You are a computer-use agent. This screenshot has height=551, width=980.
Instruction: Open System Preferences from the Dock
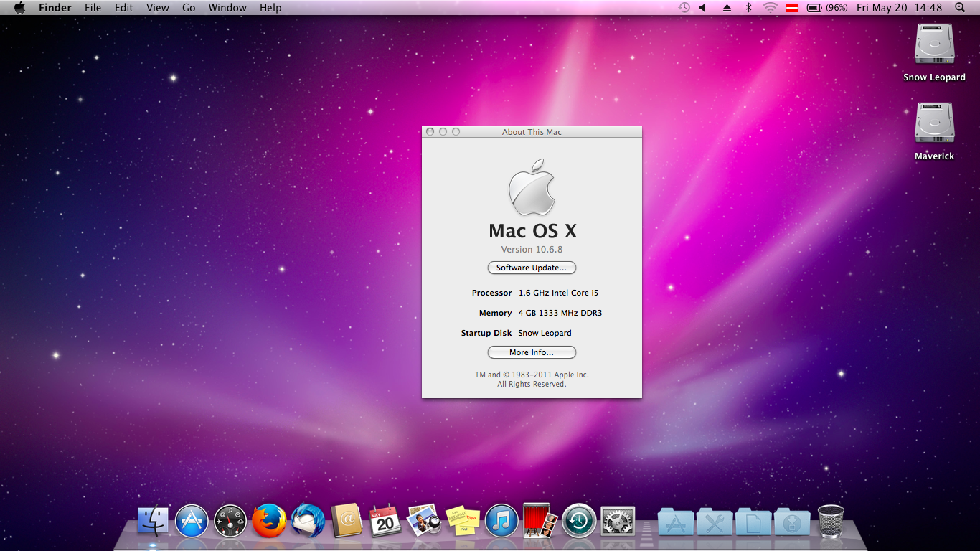(617, 521)
